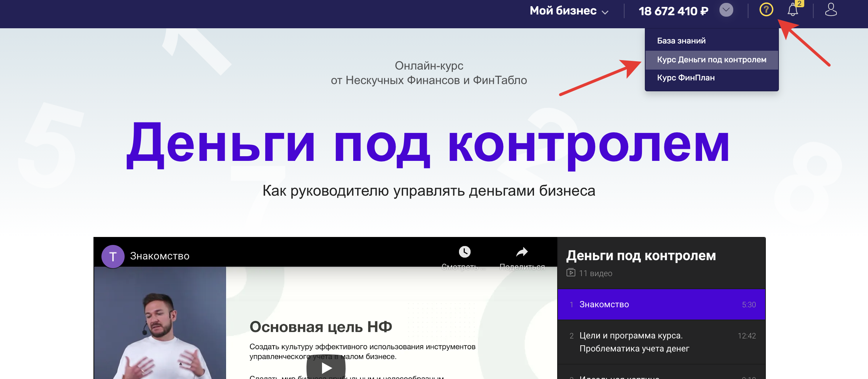Select Курс ФинПлан menu item
The height and width of the screenshot is (379, 868).
[x=711, y=78]
